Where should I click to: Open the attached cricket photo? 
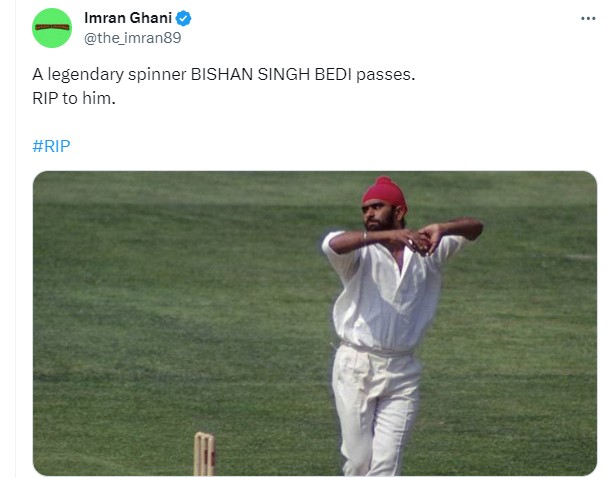point(314,322)
